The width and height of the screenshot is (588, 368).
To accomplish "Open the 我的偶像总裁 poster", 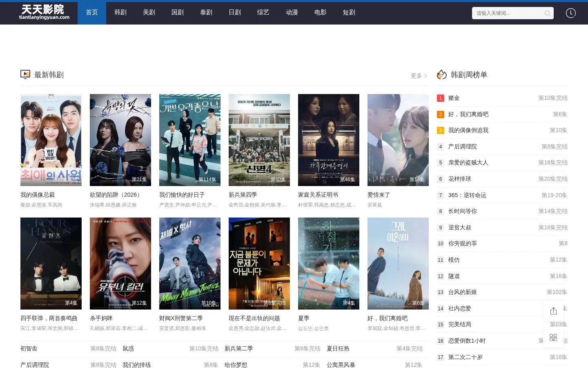I will click(51, 140).
